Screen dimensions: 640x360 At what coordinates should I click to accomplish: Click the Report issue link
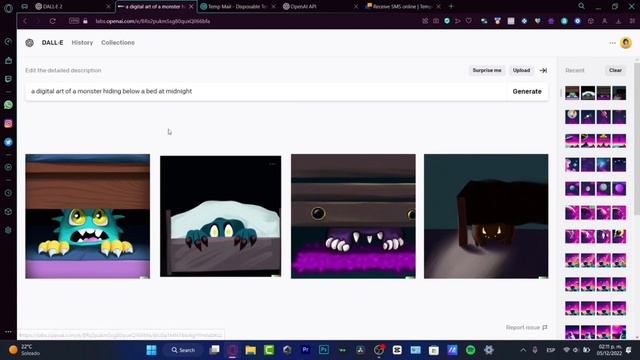527,327
